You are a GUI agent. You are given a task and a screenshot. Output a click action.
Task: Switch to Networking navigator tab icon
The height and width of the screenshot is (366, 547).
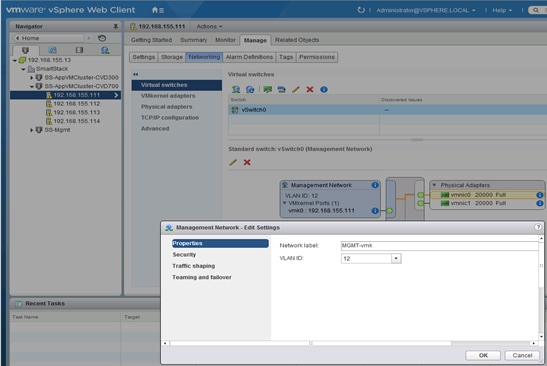click(x=105, y=50)
